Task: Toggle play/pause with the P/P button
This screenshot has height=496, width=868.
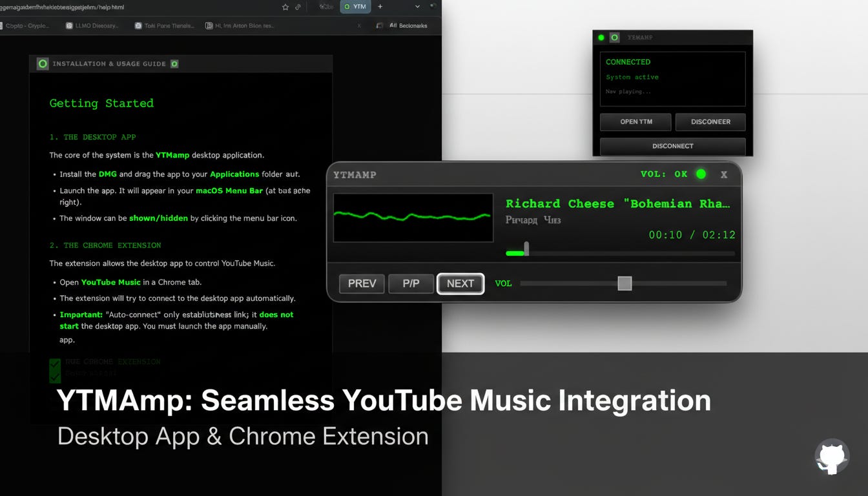Action: click(411, 284)
